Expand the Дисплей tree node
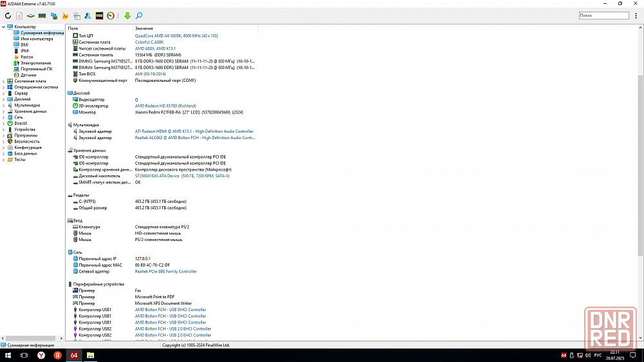Screen dimensions: 644x362 [4, 99]
